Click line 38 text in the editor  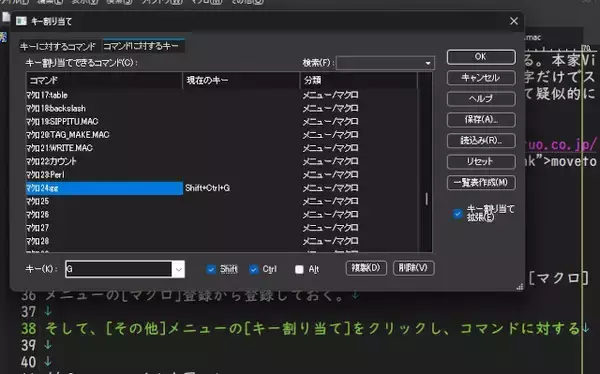click(313, 328)
